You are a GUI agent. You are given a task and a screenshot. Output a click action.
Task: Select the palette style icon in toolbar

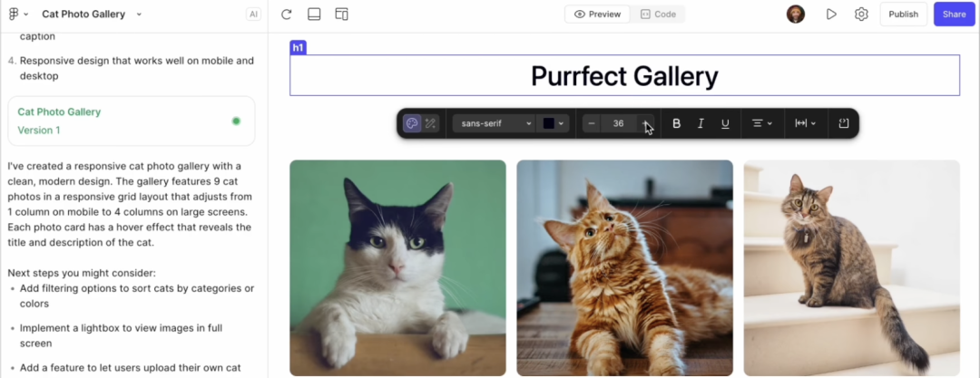[412, 123]
